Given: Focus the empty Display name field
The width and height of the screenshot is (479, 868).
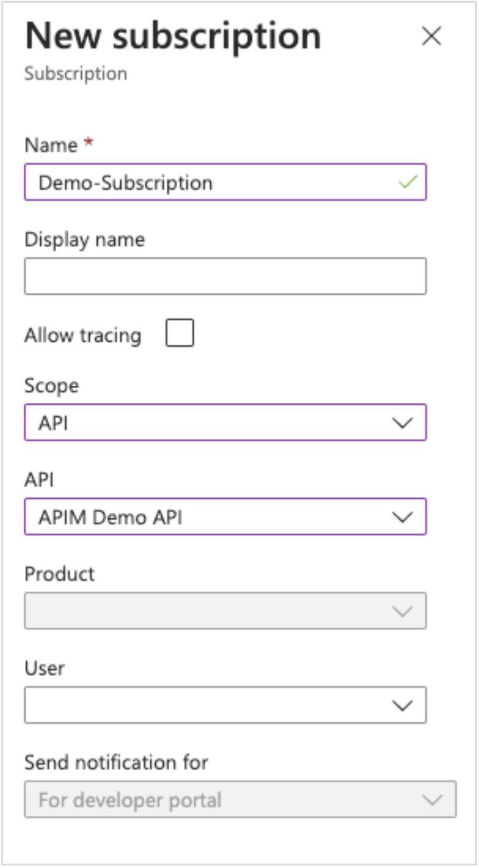Looking at the screenshot, I should [225, 277].
